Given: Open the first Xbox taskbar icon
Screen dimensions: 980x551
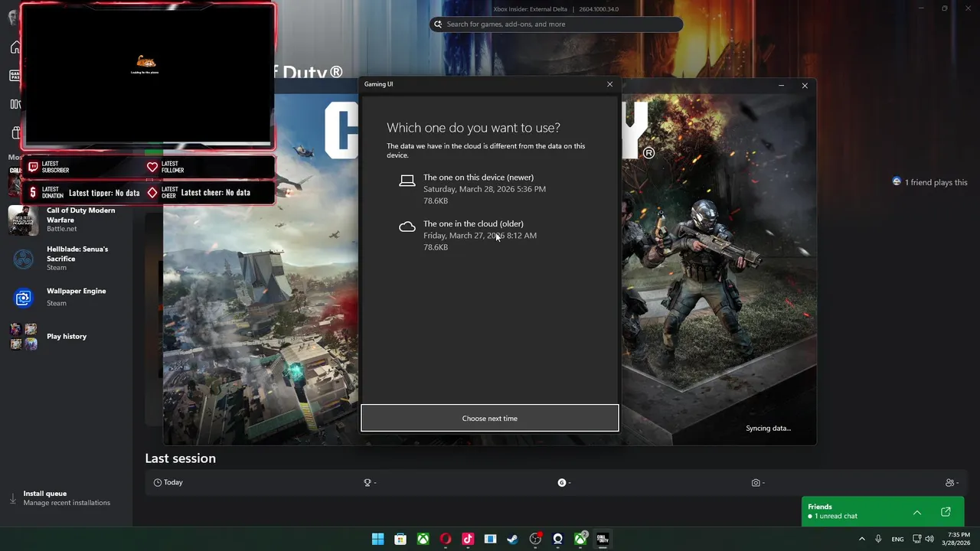Looking at the screenshot, I should (x=423, y=539).
